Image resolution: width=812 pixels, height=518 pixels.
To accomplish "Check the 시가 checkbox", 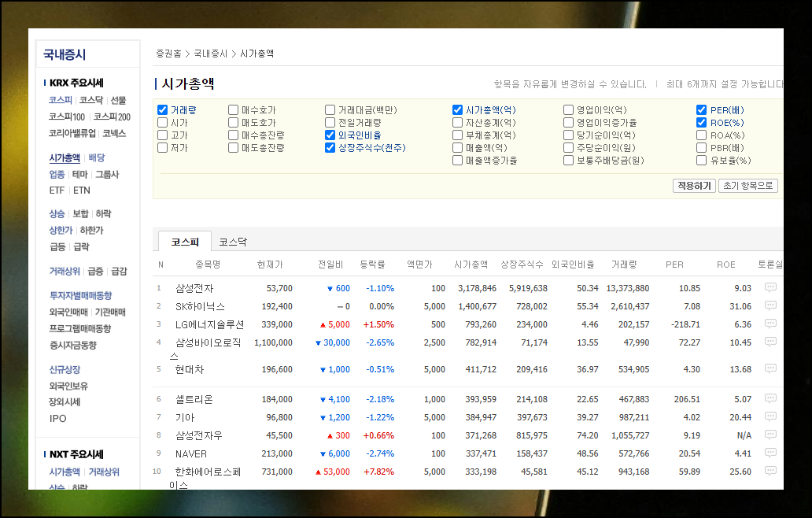I will pyautogui.click(x=163, y=122).
